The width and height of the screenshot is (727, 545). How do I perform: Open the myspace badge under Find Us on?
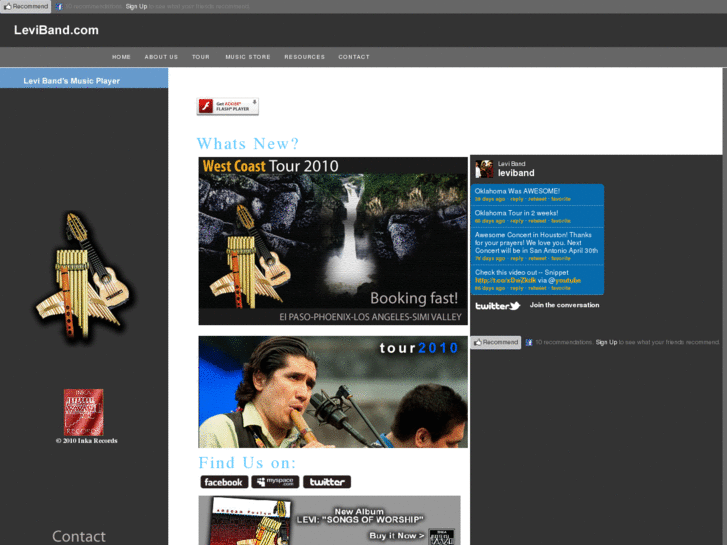click(275, 482)
